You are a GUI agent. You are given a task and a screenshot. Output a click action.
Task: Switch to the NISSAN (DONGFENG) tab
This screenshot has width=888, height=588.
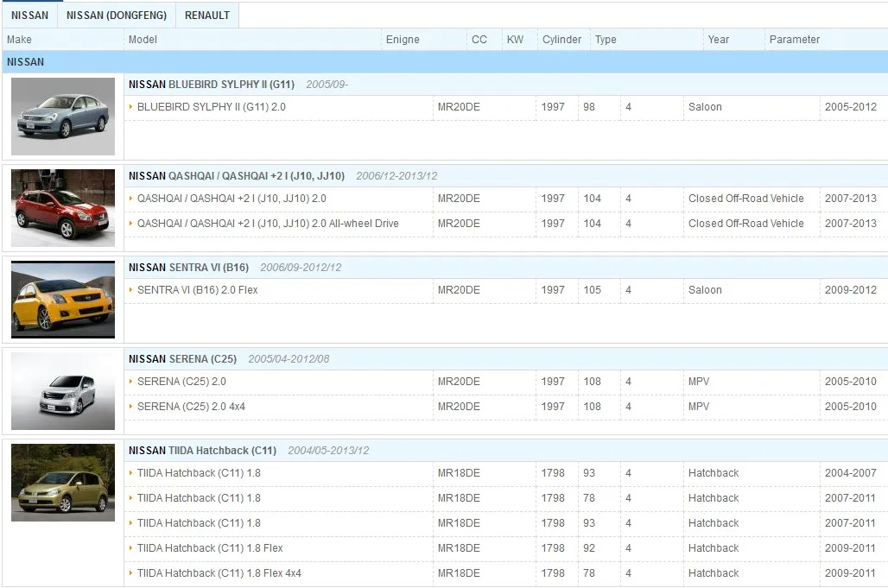pos(117,15)
